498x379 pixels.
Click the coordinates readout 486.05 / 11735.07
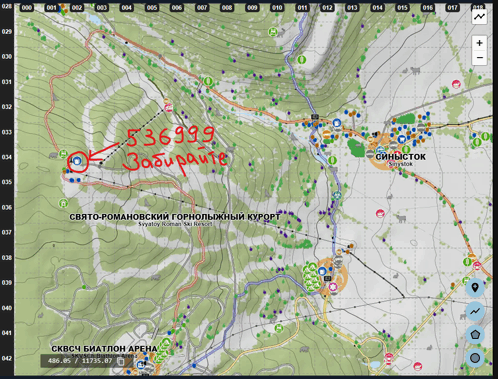(x=80, y=361)
